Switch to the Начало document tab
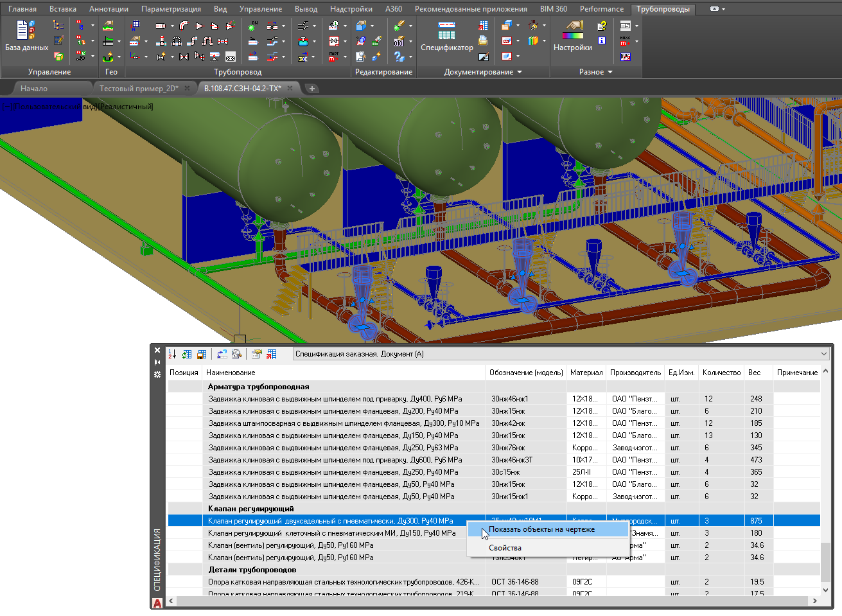This screenshot has width=842, height=616. 34,89
